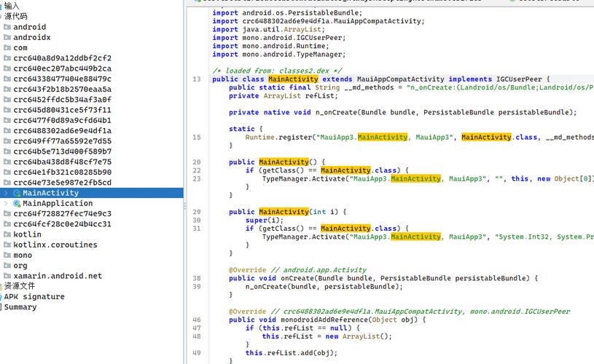
Task: Click the androidx package folder icon
Action: 7,37
